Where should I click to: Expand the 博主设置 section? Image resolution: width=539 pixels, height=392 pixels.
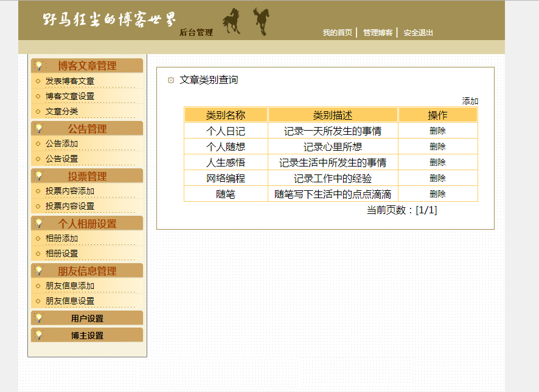click(87, 335)
